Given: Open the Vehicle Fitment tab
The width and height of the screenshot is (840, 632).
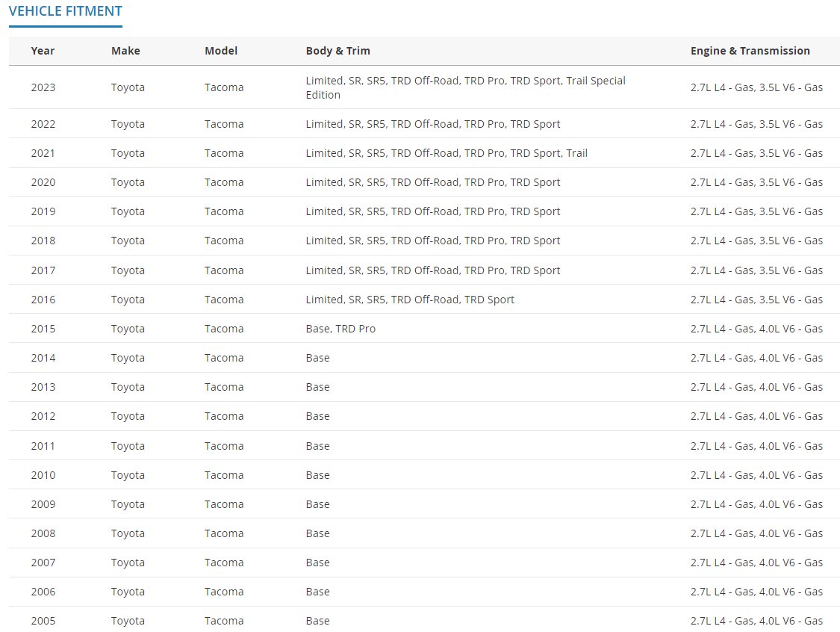Looking at the screenshot, I should point(66,11).
